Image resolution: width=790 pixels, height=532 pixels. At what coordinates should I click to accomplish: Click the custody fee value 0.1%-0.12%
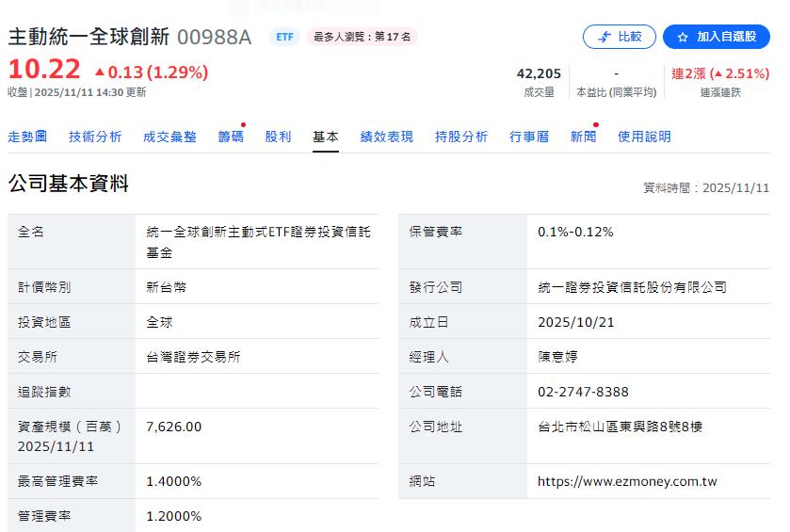click(x=575, y=233)
